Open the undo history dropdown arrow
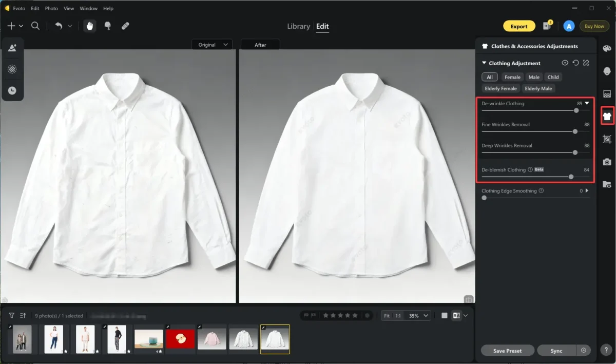The width and height of the screenshot is (616, 364). tap(70, 26)
